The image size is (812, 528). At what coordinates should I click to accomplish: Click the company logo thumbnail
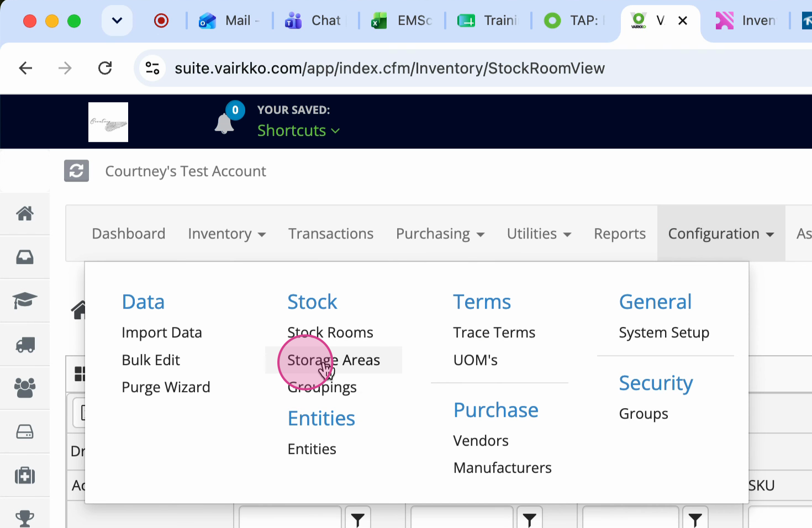[108, 122]
